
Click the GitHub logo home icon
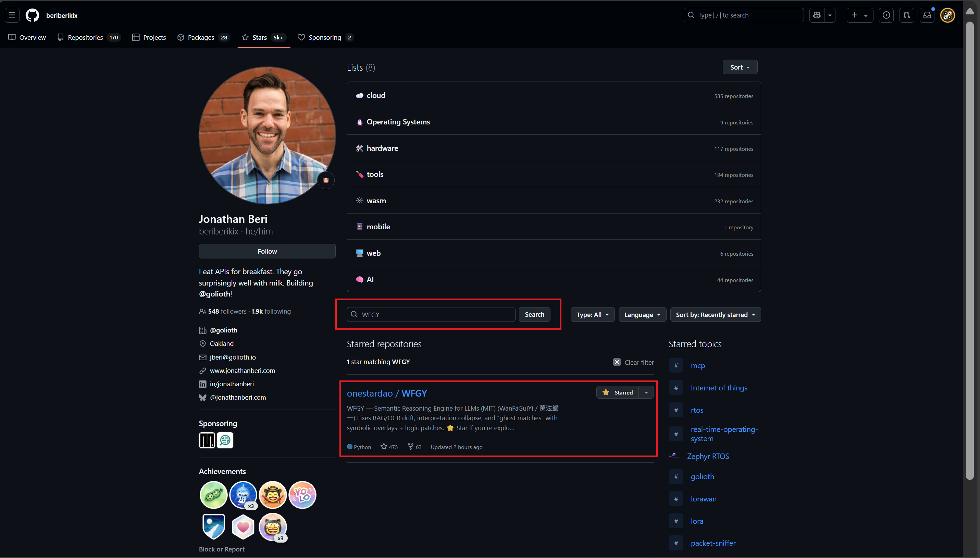coord(32,15)
